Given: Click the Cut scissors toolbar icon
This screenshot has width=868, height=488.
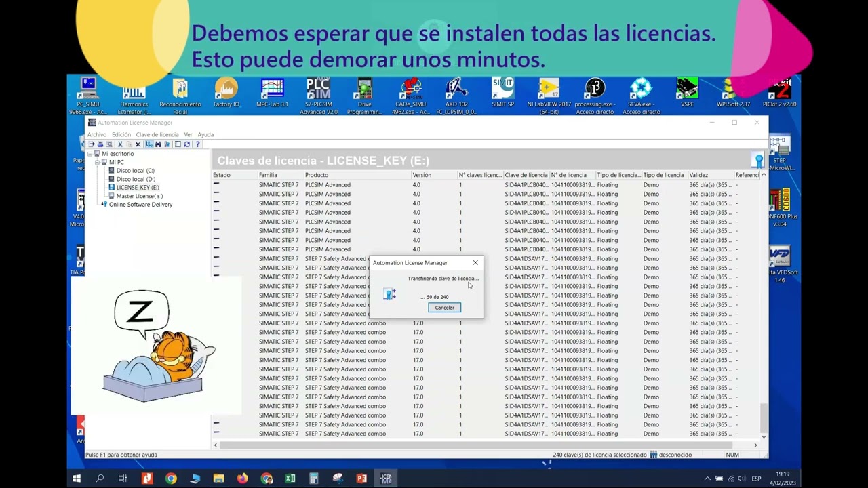Looking at the screenshot, I should [x=120, y=144].
